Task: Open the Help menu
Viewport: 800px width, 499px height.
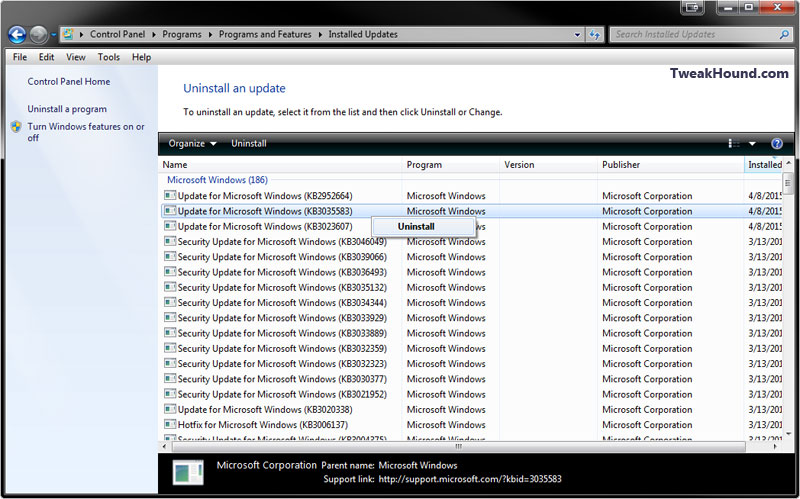Action: [141, 57]
